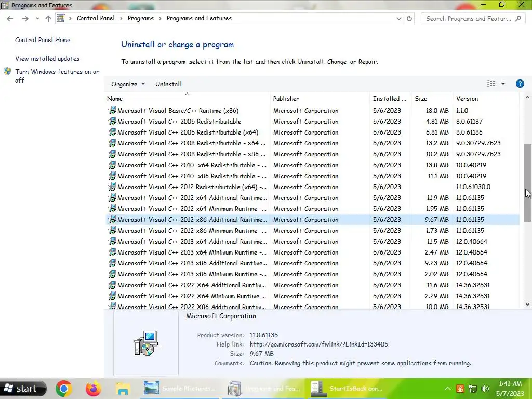Select Visual C++ 2008 Redistributable - x86
Viewport: 532px width, 399px height.
[x=312, y=154]
